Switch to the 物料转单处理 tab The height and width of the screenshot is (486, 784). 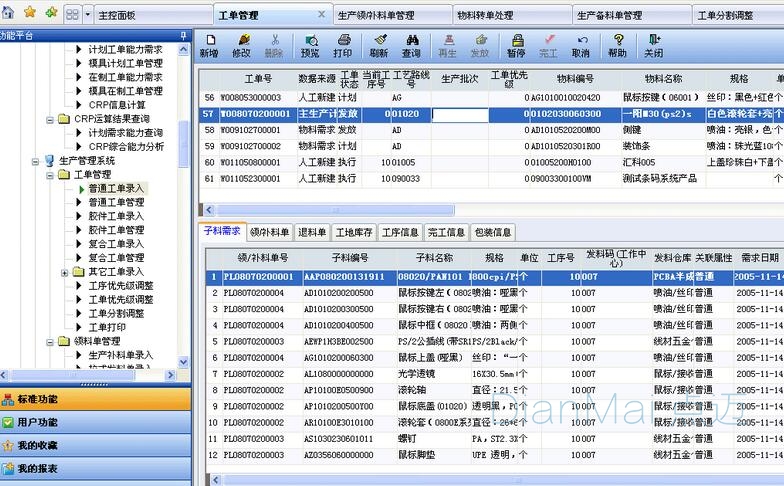tap(485, 15)
